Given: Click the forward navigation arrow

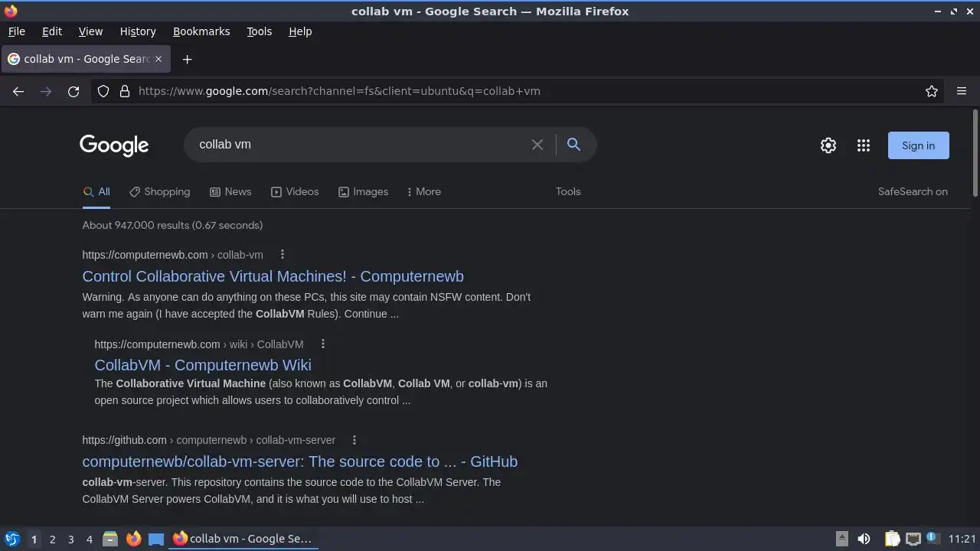Looking at the screenshot, I should (46, 91).
